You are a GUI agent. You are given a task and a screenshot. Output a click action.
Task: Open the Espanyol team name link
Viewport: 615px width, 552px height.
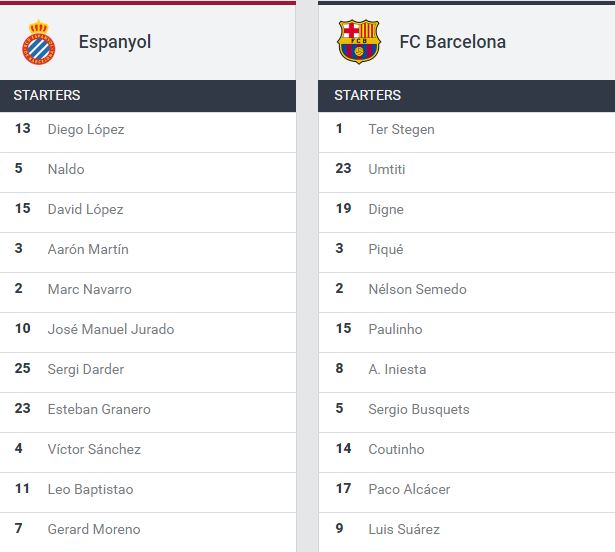(115, 43)
